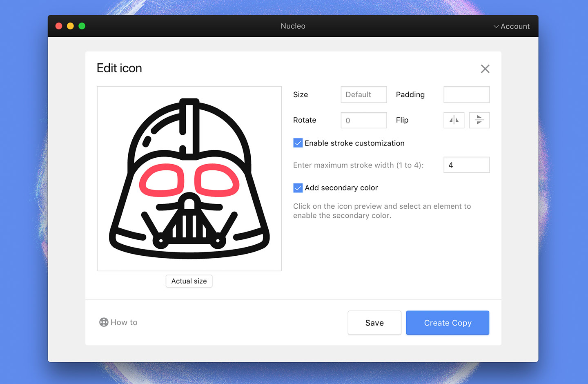Image resolution: width=588 pixels, height=384 pixels.
Task: Click the Account chevron arrow
Action: [496, 26]
